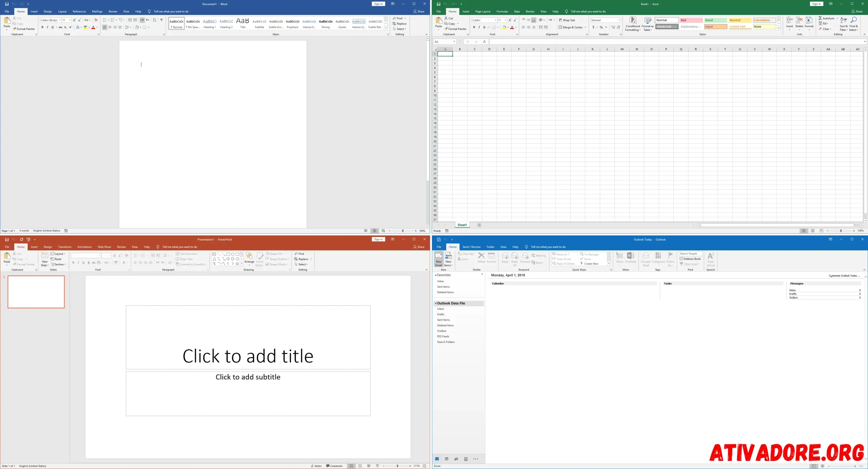Click PowerPoint Start From Beginning icon in title bar
This screenshot has width=868, height=469.
28,240
